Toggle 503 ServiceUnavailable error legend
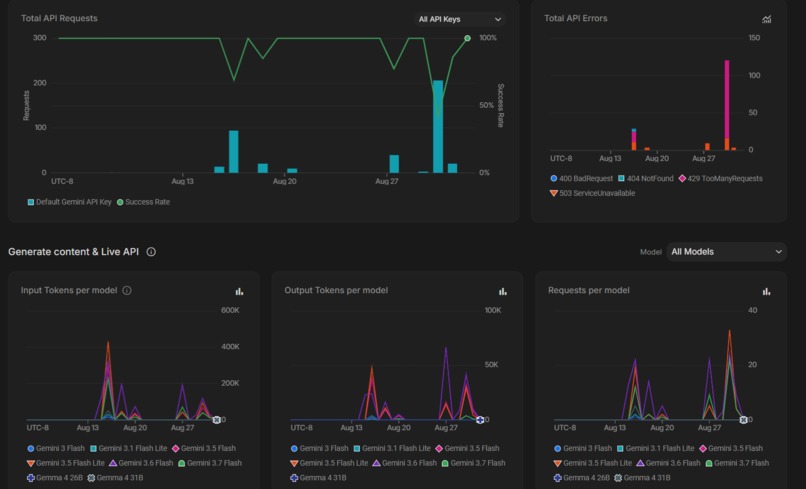The image size is (806, 489). click(592, 193)
